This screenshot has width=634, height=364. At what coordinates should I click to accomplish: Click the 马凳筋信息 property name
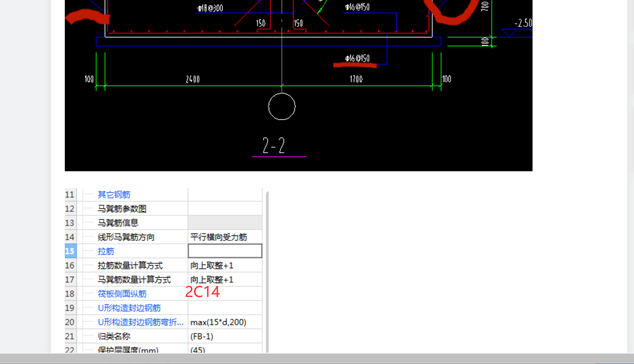coord(118,223)
